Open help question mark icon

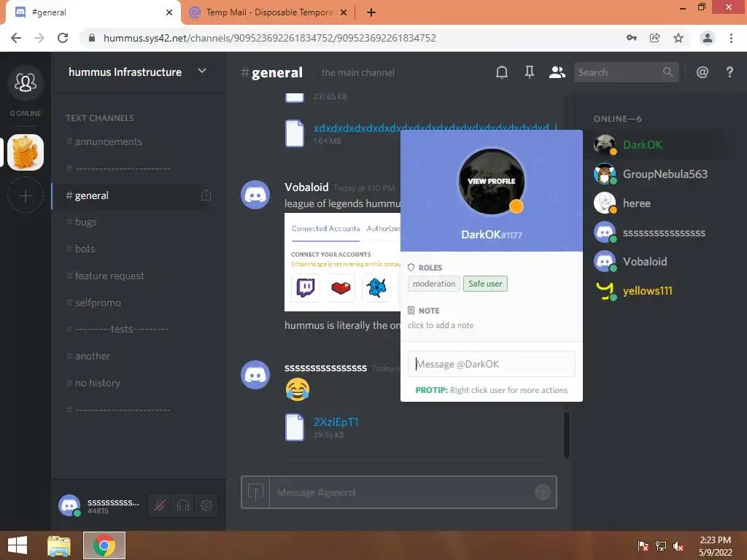tap(729, 72)
